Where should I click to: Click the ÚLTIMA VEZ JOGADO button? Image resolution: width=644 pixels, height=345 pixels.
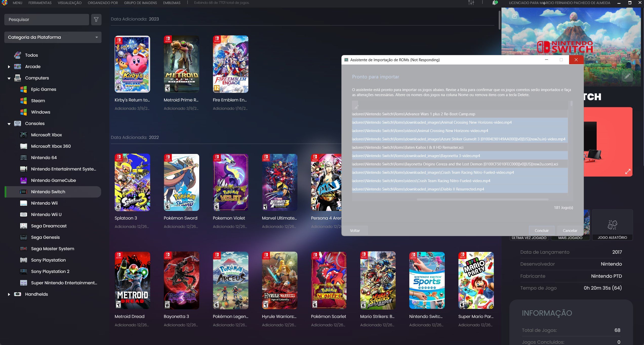point(529,238)
